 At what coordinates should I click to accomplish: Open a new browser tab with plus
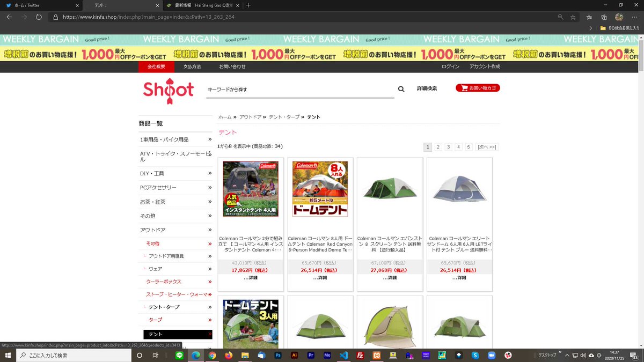pos(248,5)
